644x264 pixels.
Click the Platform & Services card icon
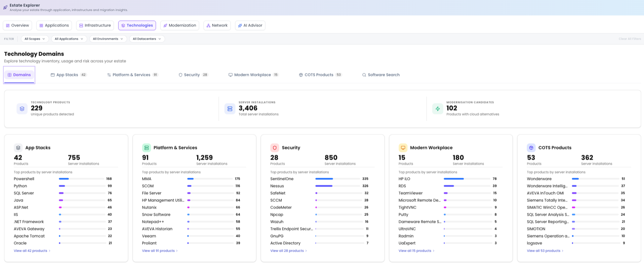coord(147,148)
